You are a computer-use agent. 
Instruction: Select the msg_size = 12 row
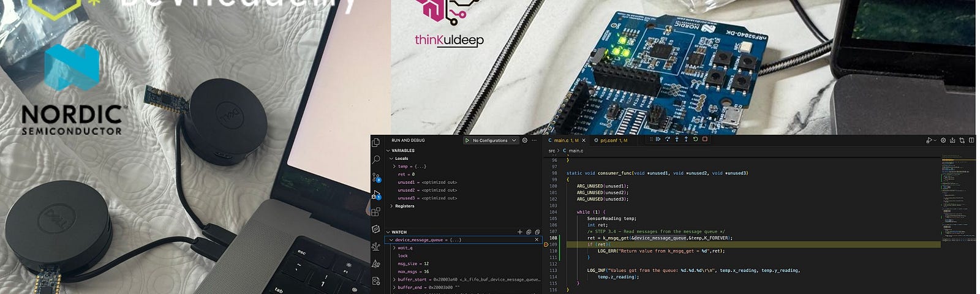[x=463, y=264]
